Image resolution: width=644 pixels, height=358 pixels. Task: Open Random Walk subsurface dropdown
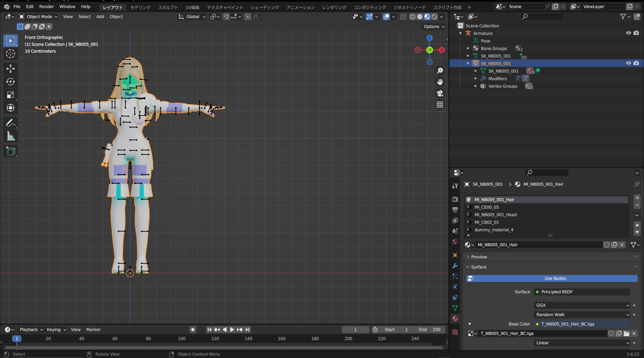point(582,315)
